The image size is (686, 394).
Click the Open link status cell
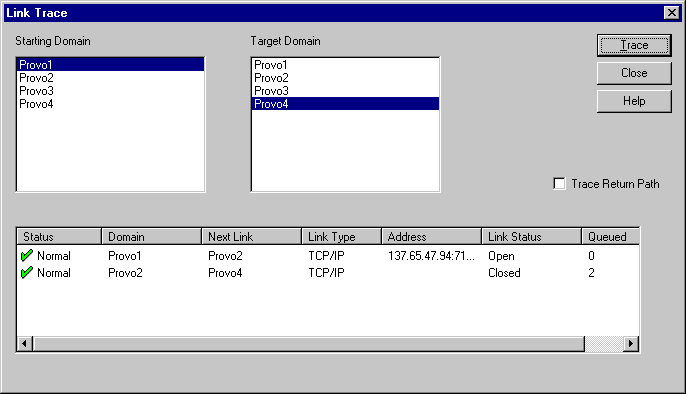pyautogui.click(x=501, y=256)
